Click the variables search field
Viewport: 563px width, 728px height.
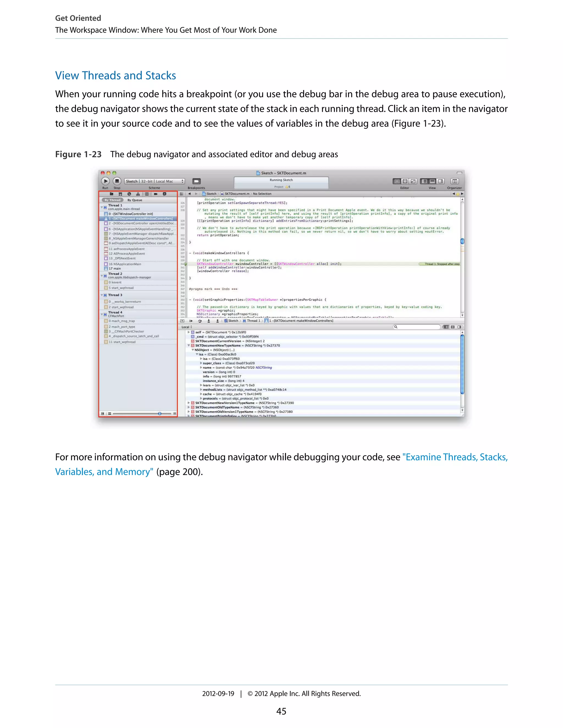point(416,327)
